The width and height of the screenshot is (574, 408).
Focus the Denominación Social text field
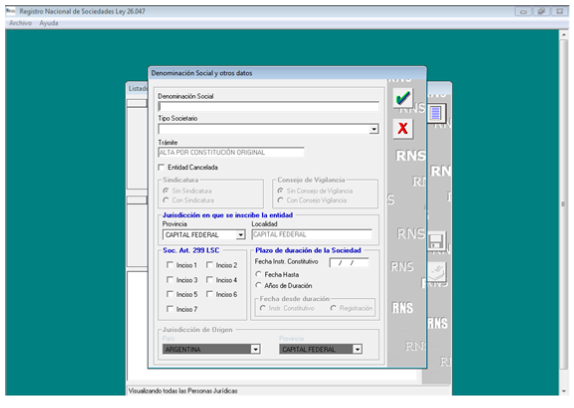pos(268,106)
